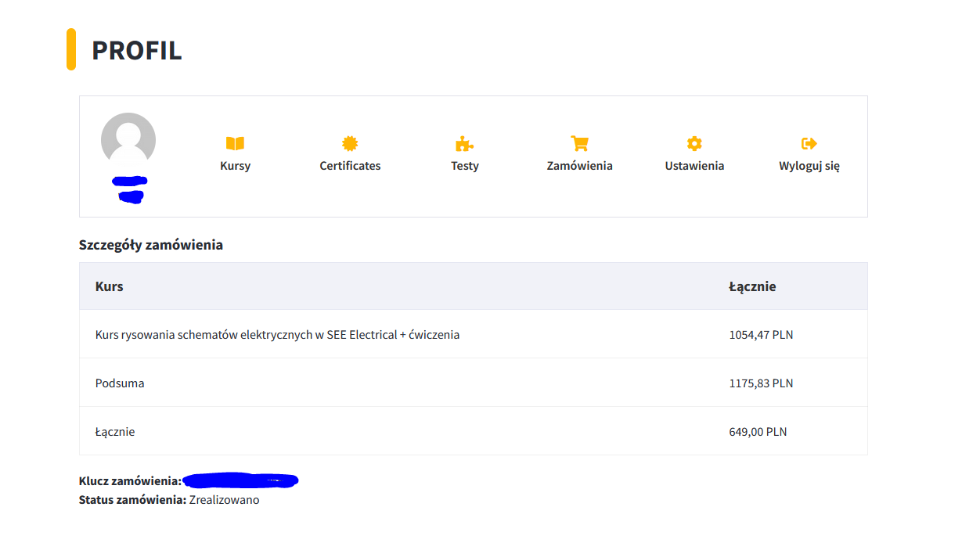
Task: Click the 1054,47 PLN course price
Action: pos(761,335)
